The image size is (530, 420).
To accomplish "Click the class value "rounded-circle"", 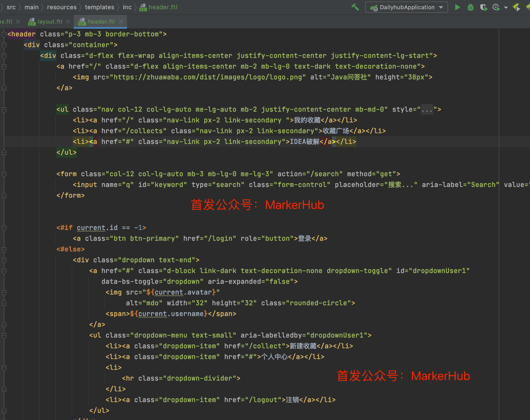I will (318, 303).
